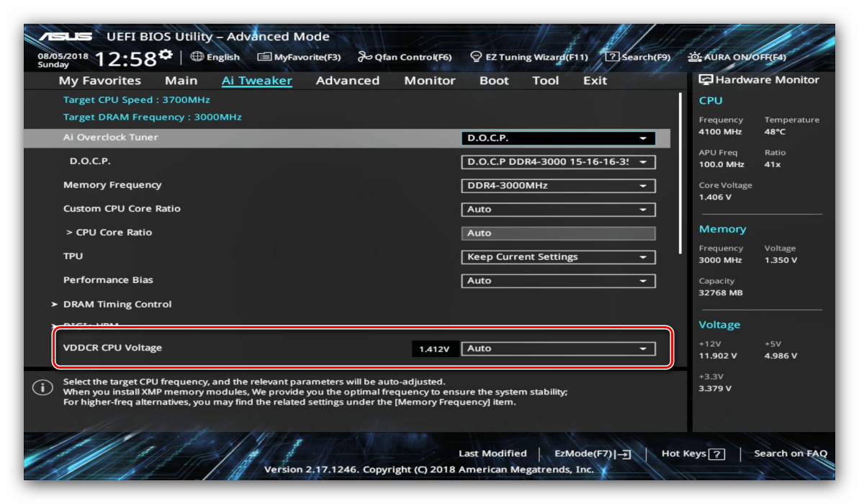This screenshot has height=504, width=859.
Task: Open VDDCR CPU Voltage Auto dropdown
Action: coord(558,348)
